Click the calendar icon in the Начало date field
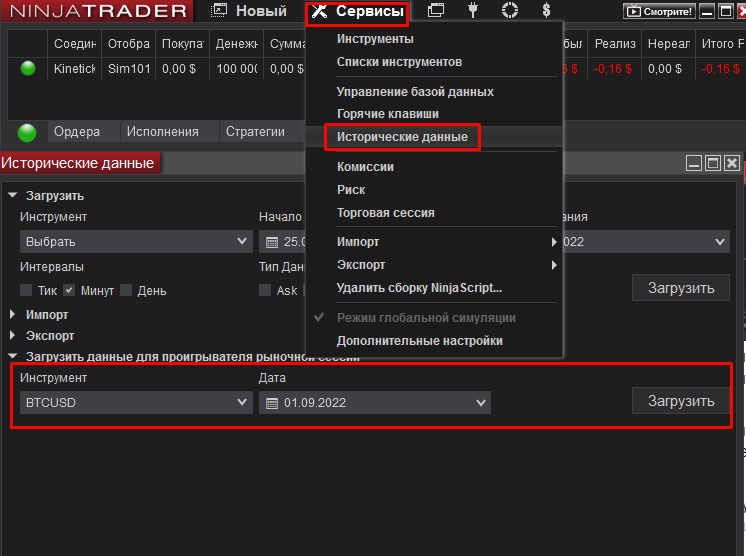 point(272,243)
